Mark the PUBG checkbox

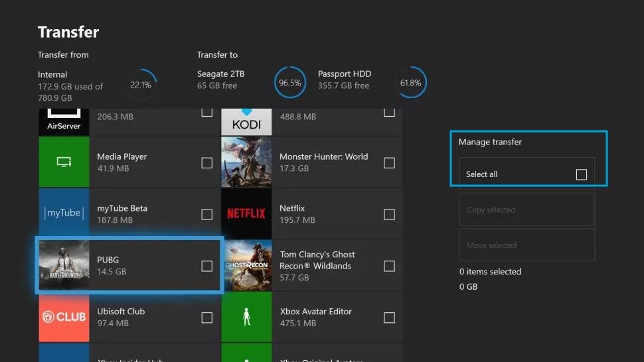207,266
